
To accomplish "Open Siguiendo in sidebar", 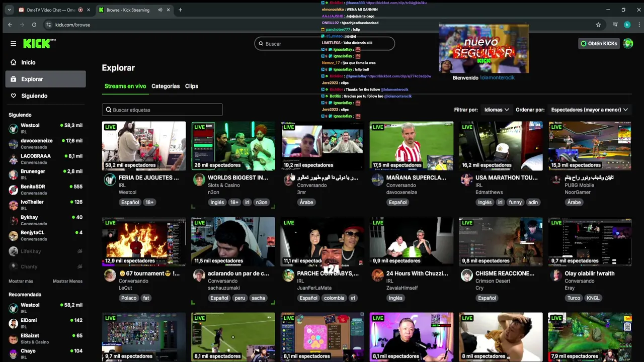I will click(x=45, y=96).
